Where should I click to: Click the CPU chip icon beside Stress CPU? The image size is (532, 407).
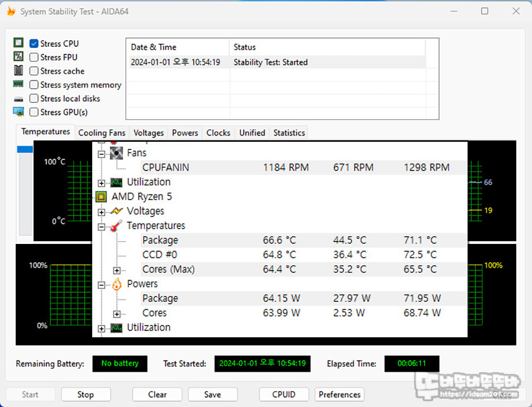point(18,43)
